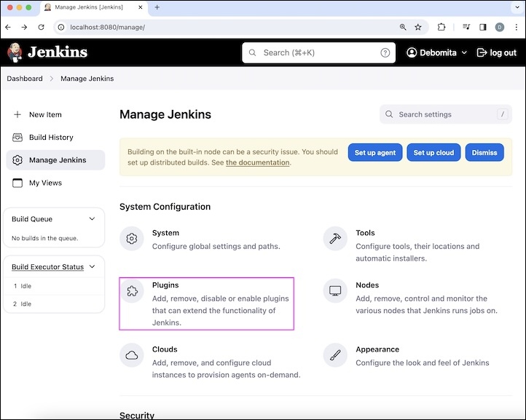The image size is (526, 420).
Task: Click the Jenkins butler logo icon
Action: [x=15, y=52]
